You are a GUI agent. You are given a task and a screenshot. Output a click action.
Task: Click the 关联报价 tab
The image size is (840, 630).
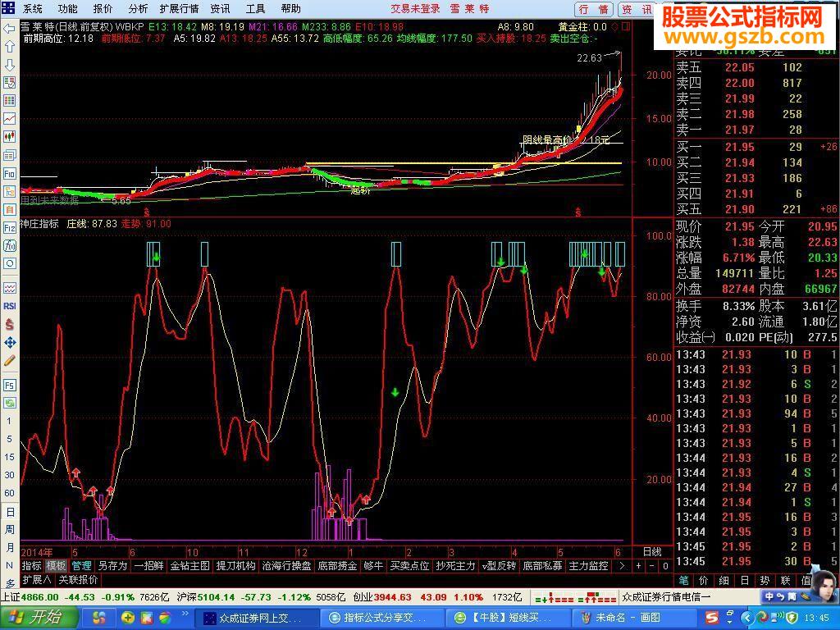(78, 580)
